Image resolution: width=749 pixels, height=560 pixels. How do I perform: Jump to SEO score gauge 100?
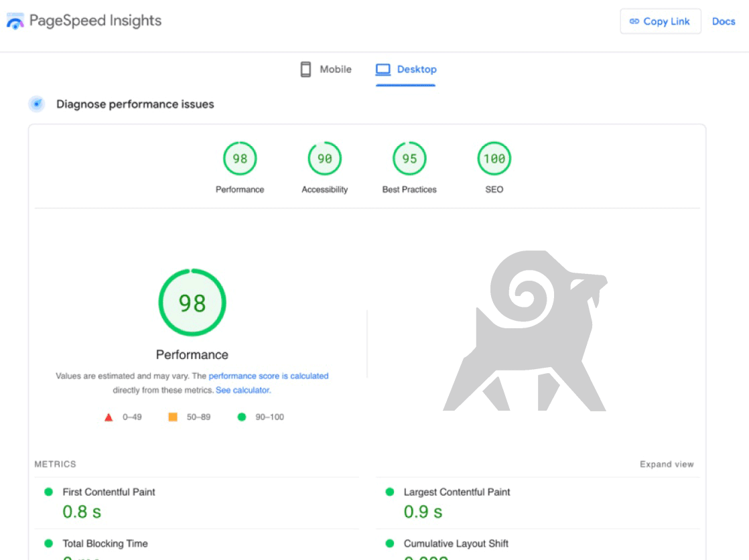(x=494, y=158)
